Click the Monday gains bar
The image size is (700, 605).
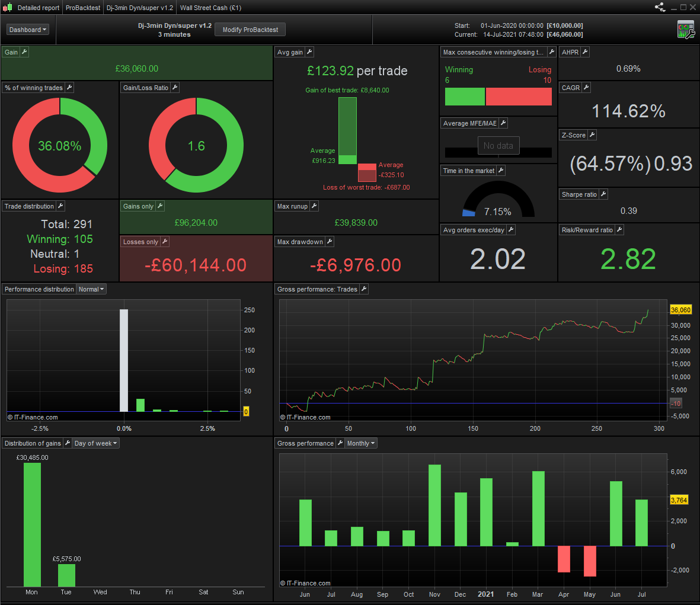(32, 524)
